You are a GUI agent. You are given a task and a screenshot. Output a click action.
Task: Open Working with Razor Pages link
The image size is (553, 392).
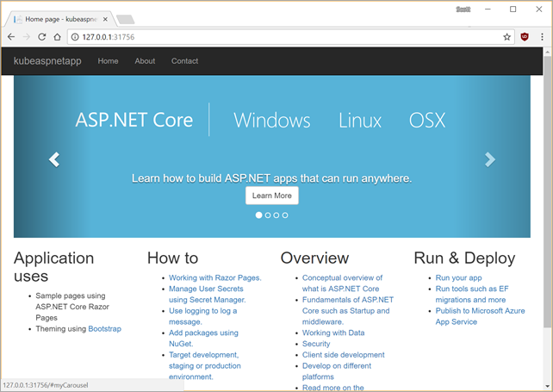tap(215, 277)
